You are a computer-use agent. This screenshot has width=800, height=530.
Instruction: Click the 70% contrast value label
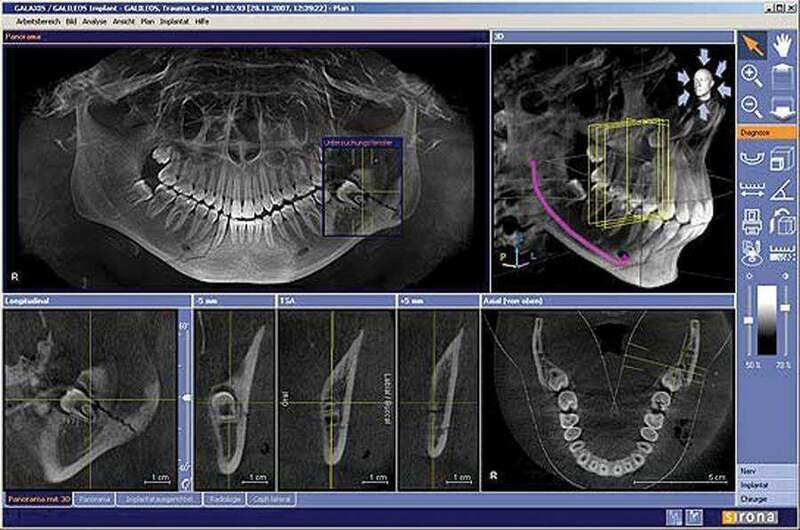(x=784, y=365)
